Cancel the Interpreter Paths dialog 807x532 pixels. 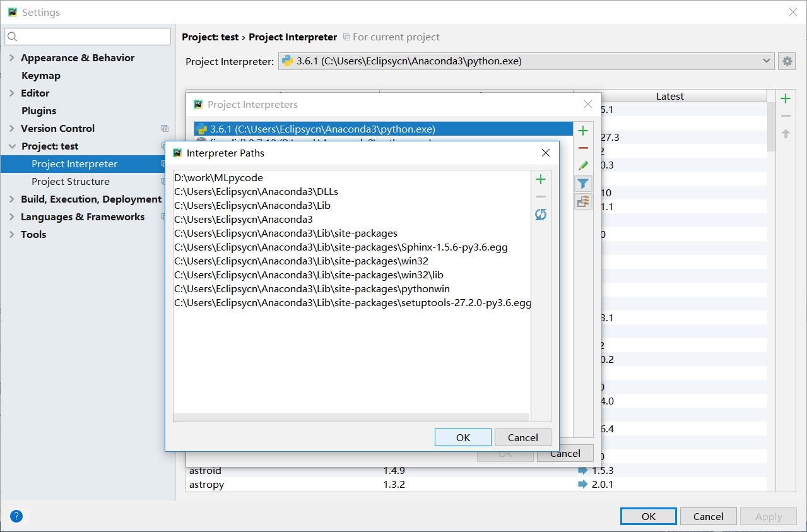(x=523, y=437)
